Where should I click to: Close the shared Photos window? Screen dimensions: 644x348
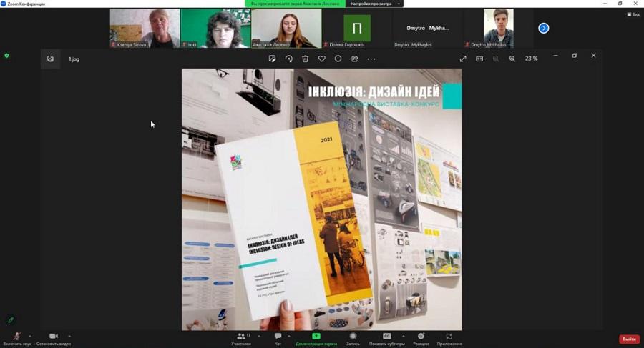tap(593, 56)
